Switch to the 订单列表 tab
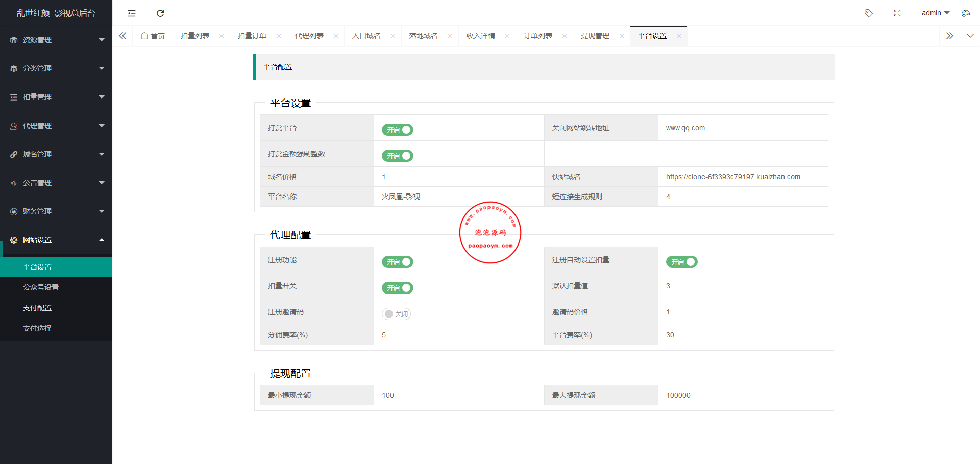 (x=538, y=36)
